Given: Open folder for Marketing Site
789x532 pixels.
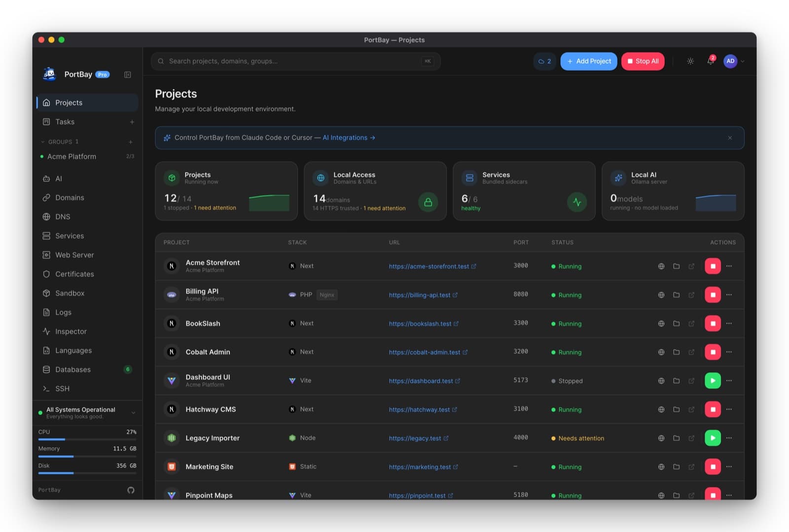Looking at the screenshot, I should (x=677, y=466).
